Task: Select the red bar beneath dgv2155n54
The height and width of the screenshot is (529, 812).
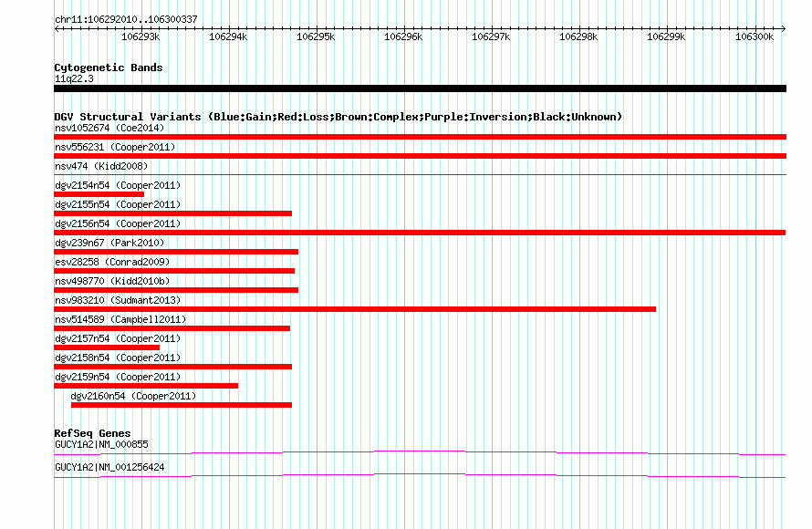Action: pyautogui.click(x=173, y=213)
